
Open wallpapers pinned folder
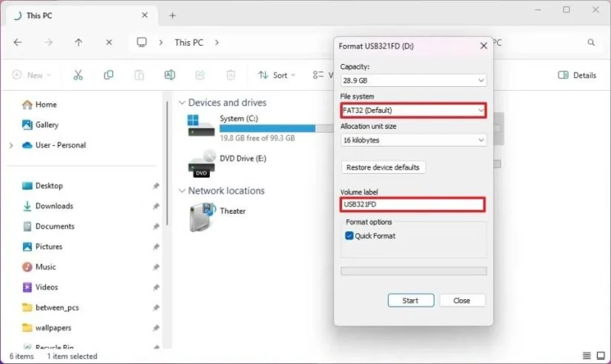click(47, 328)
